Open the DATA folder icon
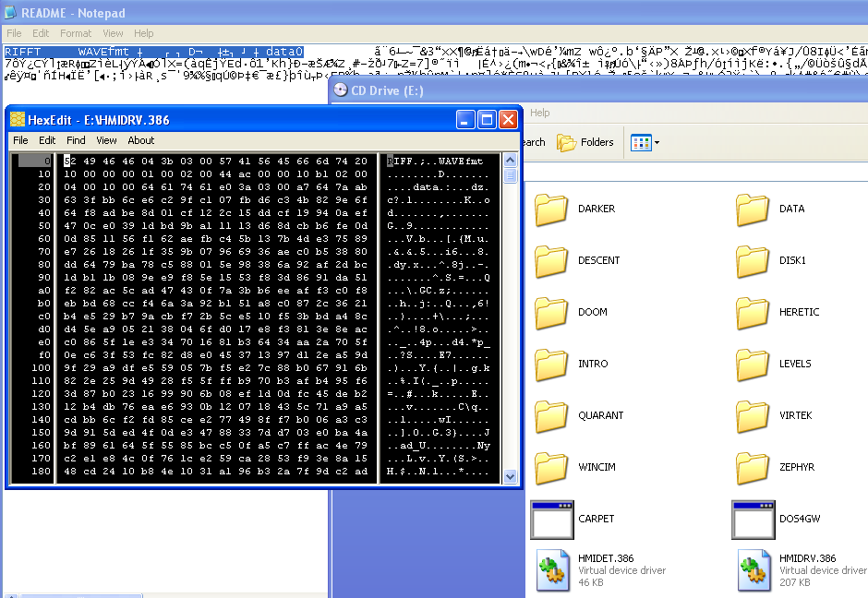 tap(753, 209)
